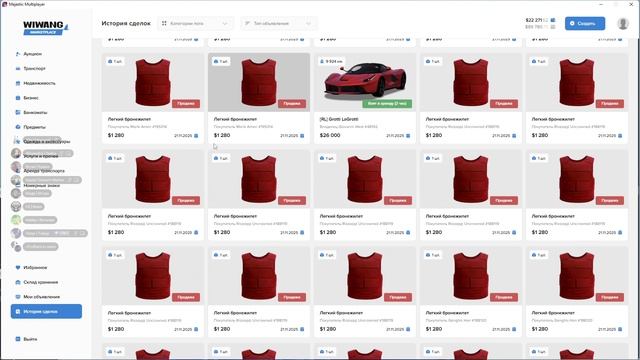Click the Majestic Multiplayer title bar icon

[x=4, y=4]
